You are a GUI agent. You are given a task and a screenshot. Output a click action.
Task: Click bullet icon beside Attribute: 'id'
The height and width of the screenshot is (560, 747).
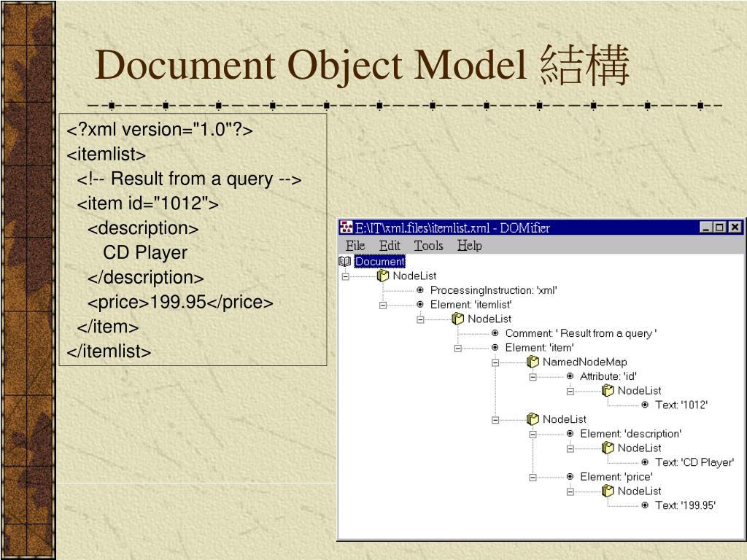[570, 376]
